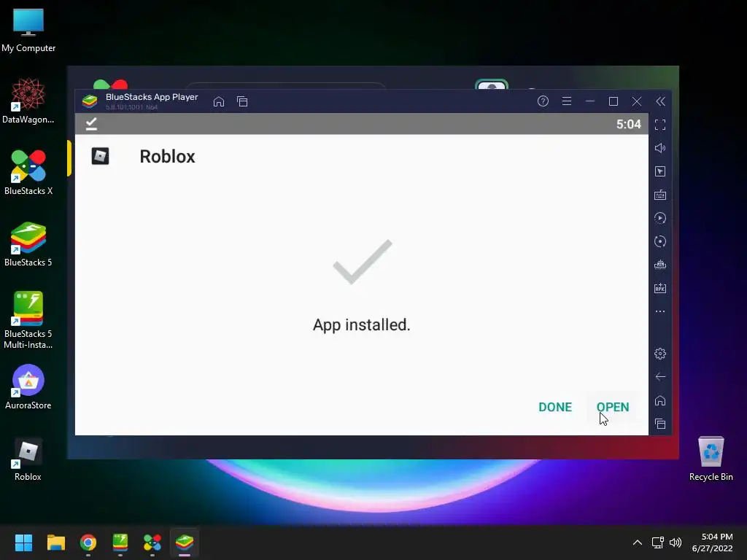747x560 pixels.
Task: Switch to BlueStacks Multi-Instance taskbar icon
Action: [x=120, y=542]
